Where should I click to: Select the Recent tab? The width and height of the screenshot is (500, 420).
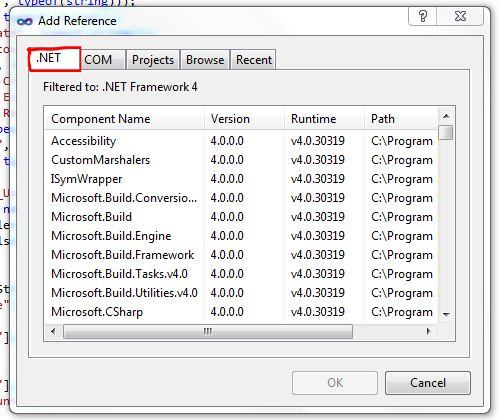(254, 60)
